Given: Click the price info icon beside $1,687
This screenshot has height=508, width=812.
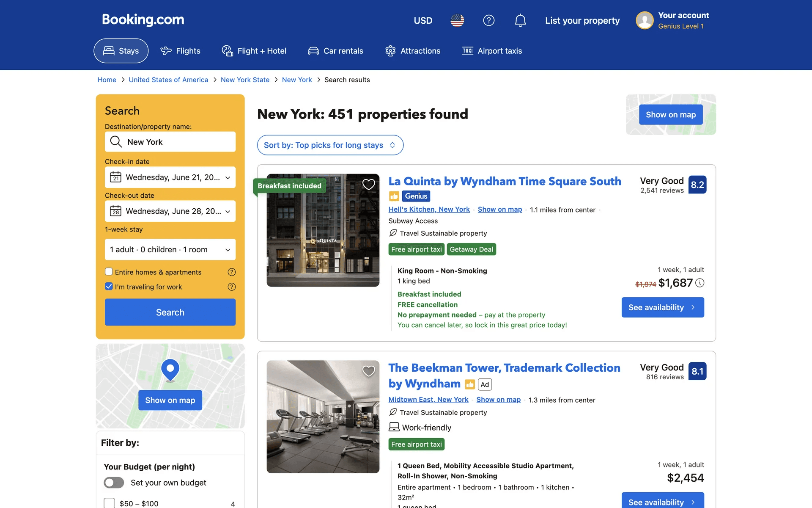Looking at the screenshot, I should [x=700, y=283].
